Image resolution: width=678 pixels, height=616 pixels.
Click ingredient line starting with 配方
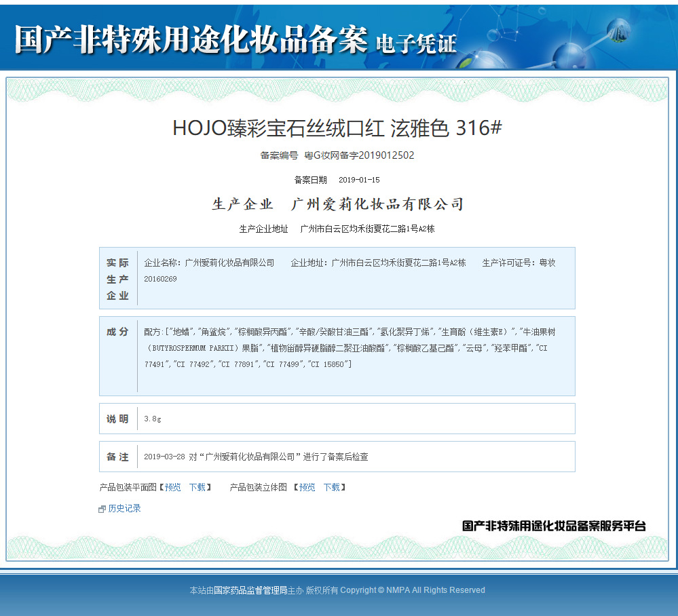[x=350, y=332]
